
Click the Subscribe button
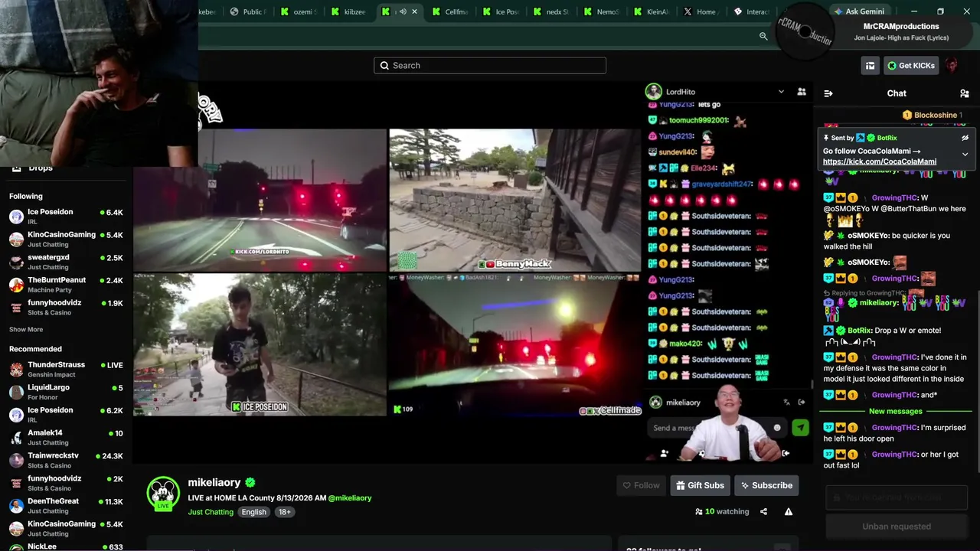[766, 485]
